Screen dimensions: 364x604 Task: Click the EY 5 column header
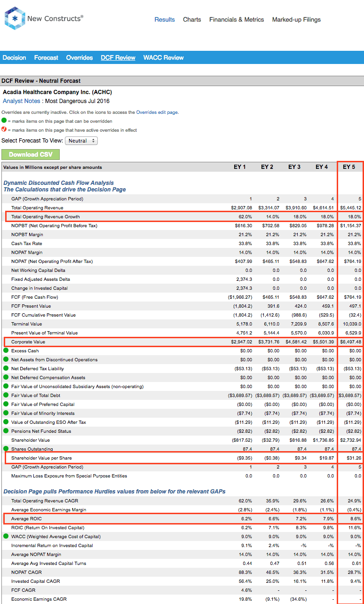(x=349, y=167)
